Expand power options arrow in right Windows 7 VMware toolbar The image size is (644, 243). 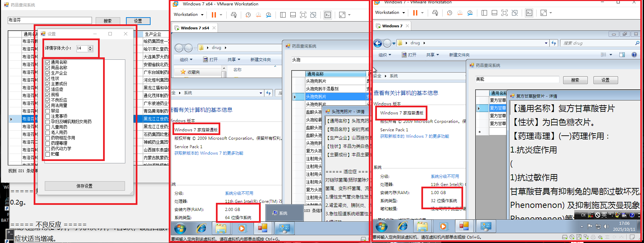422,13
